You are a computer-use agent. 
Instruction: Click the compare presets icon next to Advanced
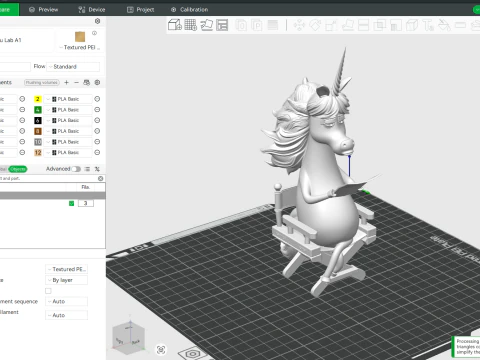click(x=87, y=169)
